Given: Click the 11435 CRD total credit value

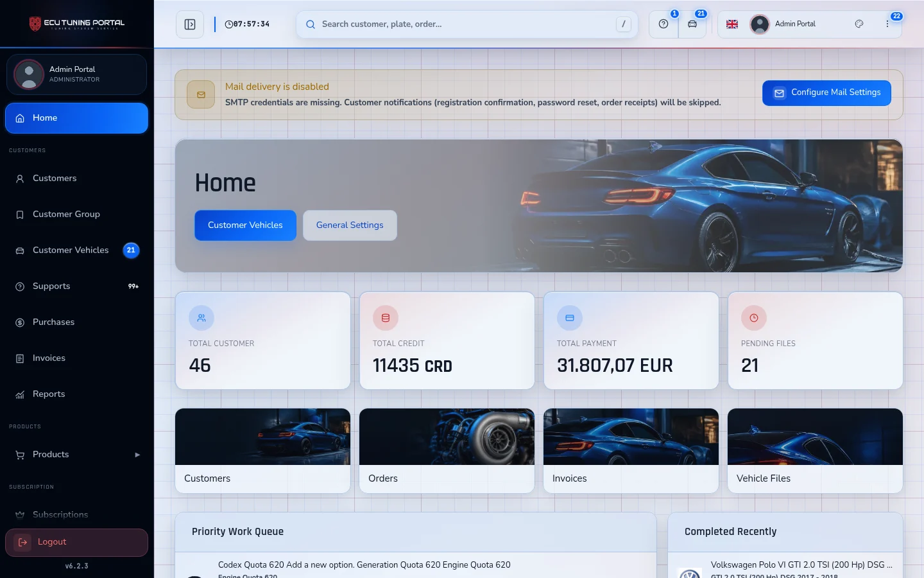Looking at the screenshot, I should [413, 366].
